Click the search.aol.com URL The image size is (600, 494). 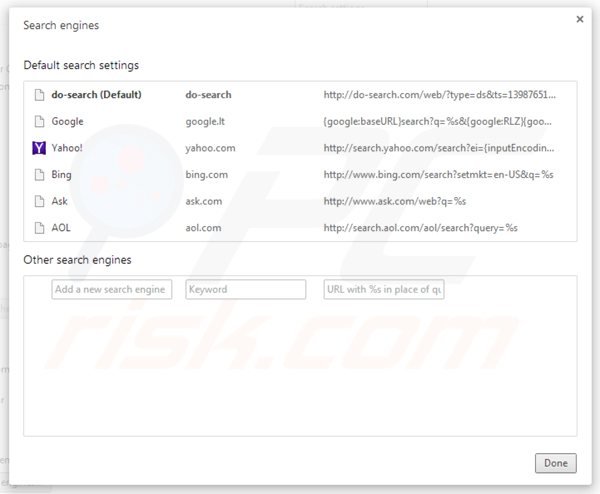click(x=421, y=228)
